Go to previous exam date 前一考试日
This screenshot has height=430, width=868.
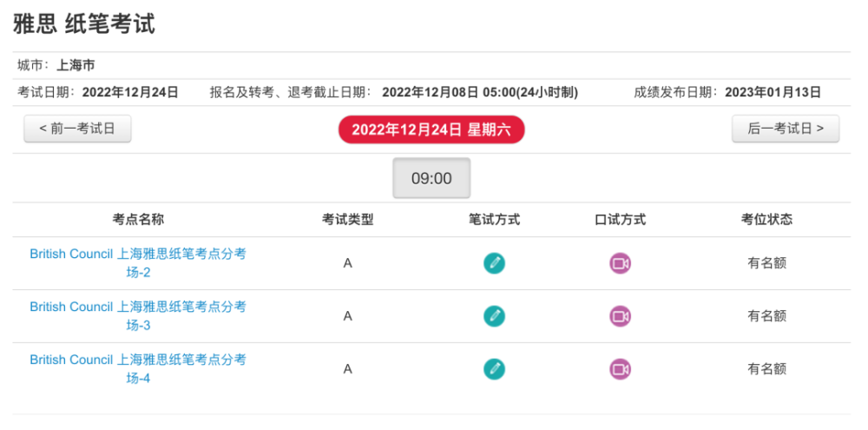tap(77, 129)
